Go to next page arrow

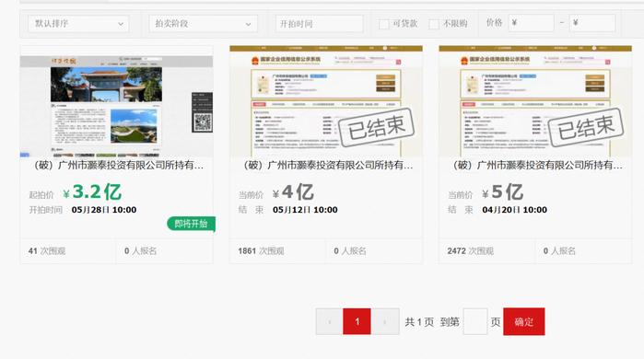(385, 321)
